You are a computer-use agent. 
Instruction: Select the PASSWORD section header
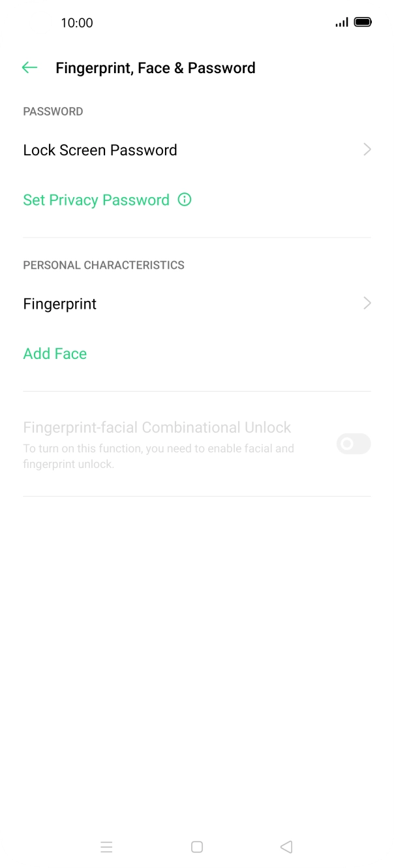[53, 111]
